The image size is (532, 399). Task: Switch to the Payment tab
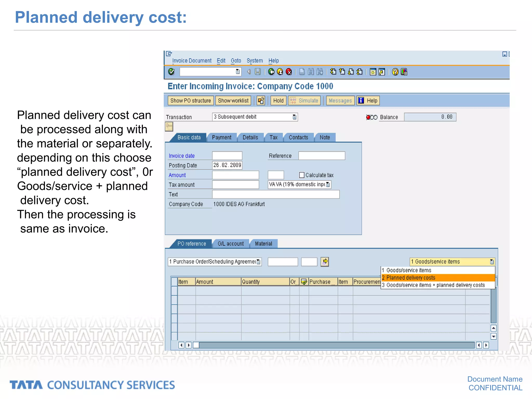click(x=222, y=137)
